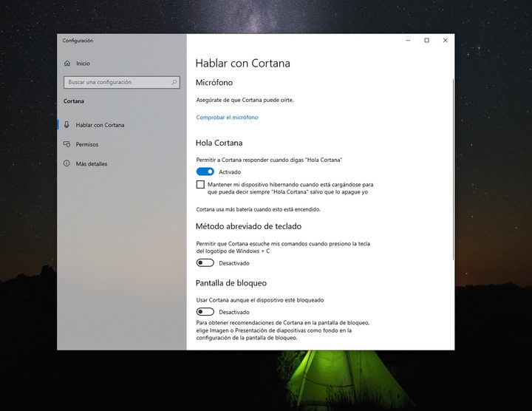Click the Permisos sidebar icon

click(x=66, y=144)
